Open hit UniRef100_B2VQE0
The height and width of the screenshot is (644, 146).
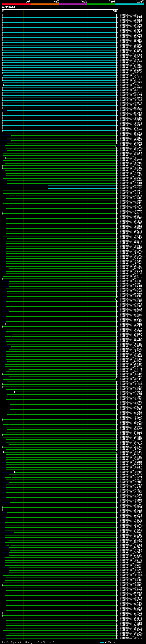pyautogui.click(x=131, y=32)
